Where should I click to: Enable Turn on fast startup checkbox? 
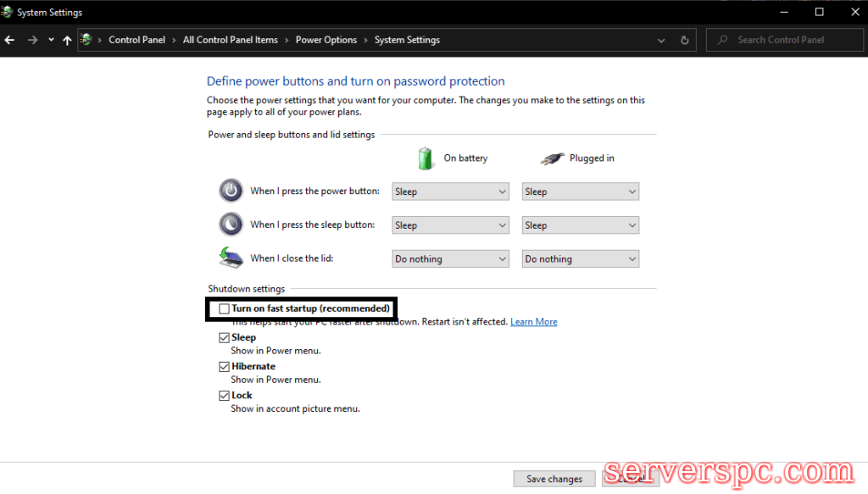coord(225,309)
